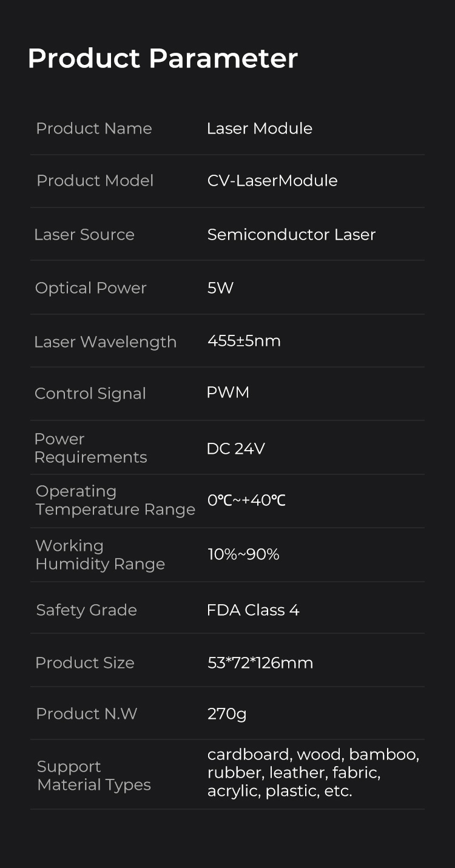The height and width of the screenshot is (868, 455).
Task: Click the PWM value text
Action: [227, 392]
